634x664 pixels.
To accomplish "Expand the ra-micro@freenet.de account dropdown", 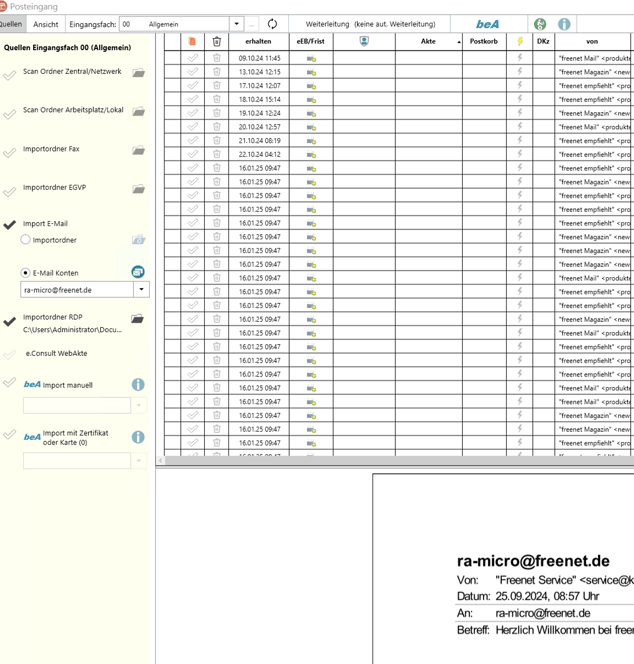I will pos(141,290).
